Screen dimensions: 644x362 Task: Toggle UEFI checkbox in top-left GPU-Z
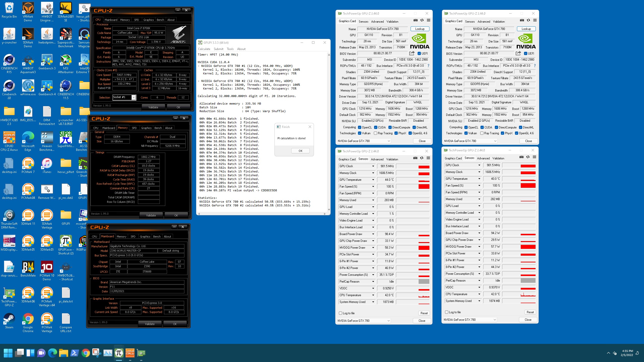click(x=419, y=53)
